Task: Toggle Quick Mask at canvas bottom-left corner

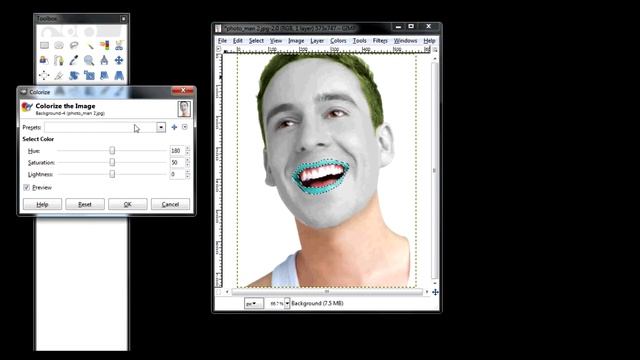Action: pyautogui.click(x=218, y=292)
